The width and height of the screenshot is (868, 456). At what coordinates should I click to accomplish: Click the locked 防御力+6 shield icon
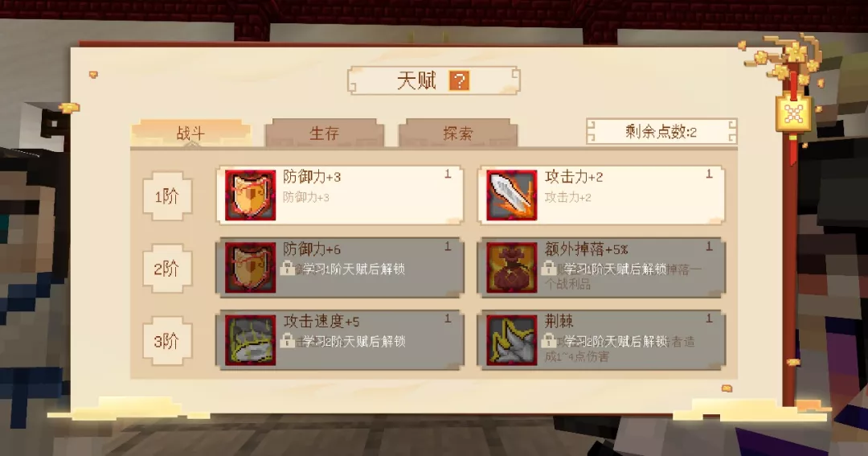tap(250, 268)
